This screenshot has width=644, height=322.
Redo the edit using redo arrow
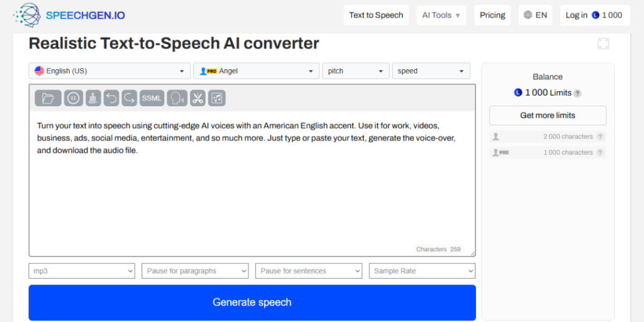coord(130,98)
